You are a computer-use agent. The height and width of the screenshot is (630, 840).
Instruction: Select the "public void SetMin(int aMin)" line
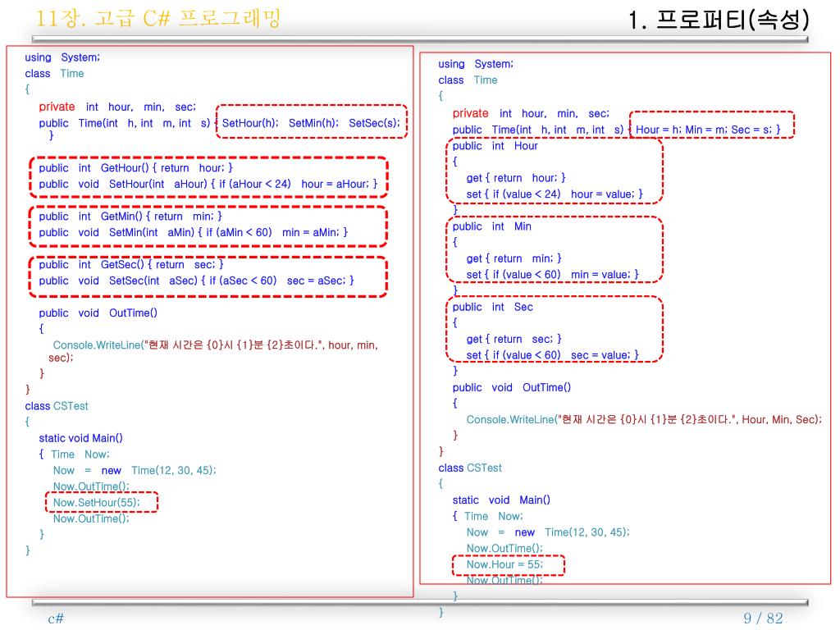tap(193, 232)
